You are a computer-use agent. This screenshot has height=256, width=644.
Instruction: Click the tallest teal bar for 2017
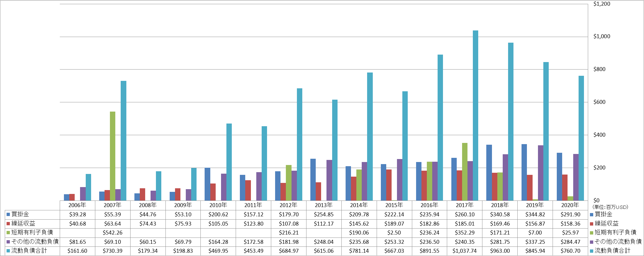[476, 115]
